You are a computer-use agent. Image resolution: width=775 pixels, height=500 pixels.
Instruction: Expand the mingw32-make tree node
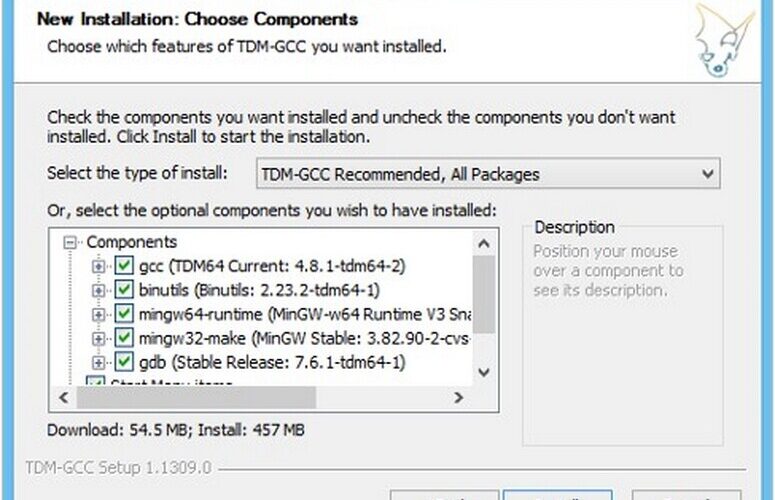98,338
